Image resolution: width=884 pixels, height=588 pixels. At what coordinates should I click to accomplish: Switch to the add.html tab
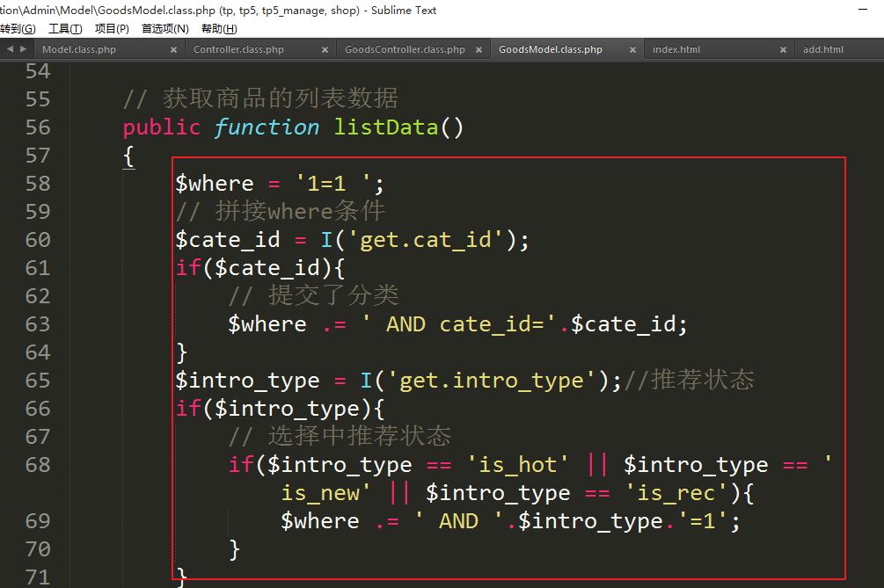coord(823,50)
